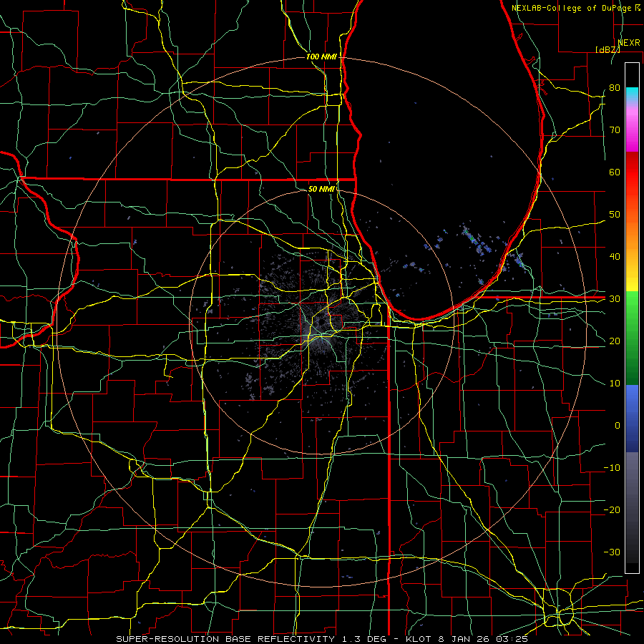Click the 100 NMI range ring label
This screenshot has height=644, width=644.
321,57
